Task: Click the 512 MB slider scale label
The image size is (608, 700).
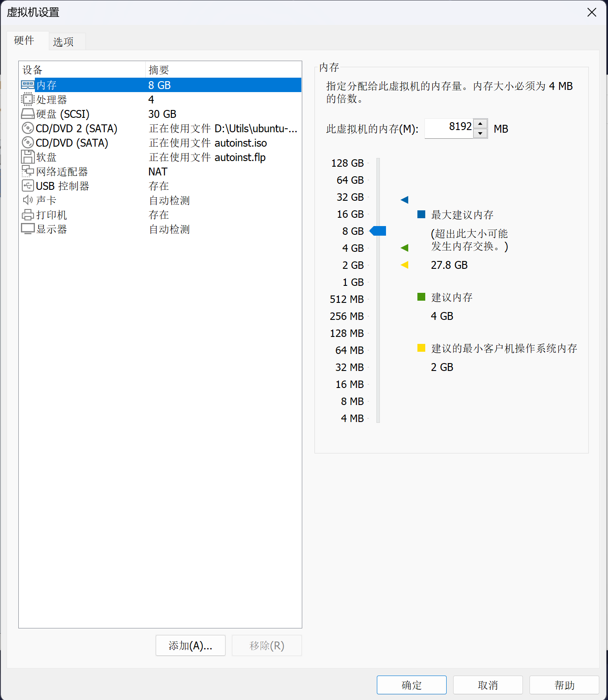Action: (x=347, y=299)
